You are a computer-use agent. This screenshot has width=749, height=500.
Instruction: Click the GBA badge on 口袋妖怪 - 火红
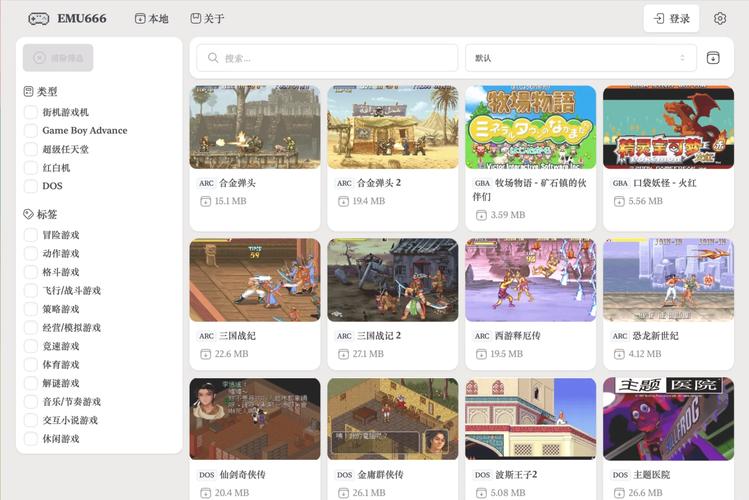coord(620,183)
